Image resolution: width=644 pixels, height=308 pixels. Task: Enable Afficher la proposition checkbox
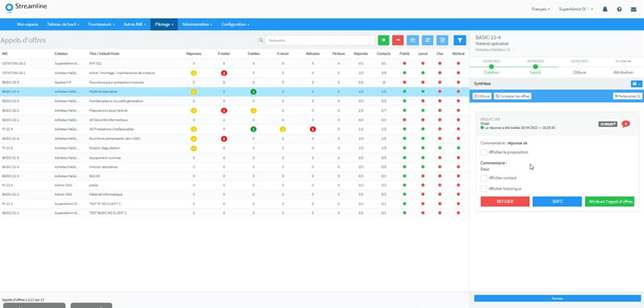pos(484,152)
